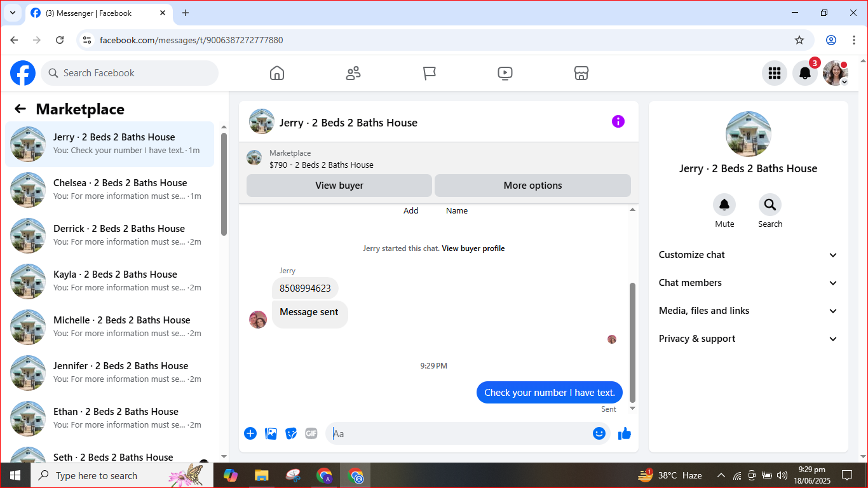868x488 pixels.
Task: Open conversation information purple icon
Action: click(618, 121)
